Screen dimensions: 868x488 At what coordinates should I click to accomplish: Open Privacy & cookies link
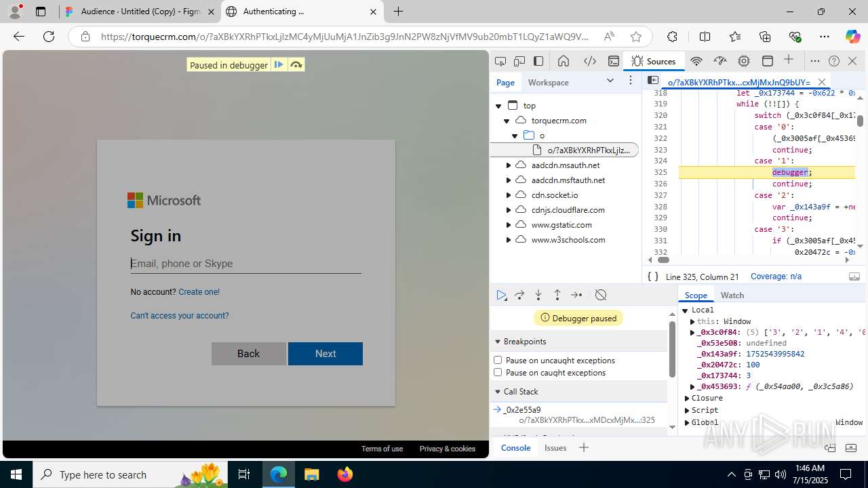[448, 449]
